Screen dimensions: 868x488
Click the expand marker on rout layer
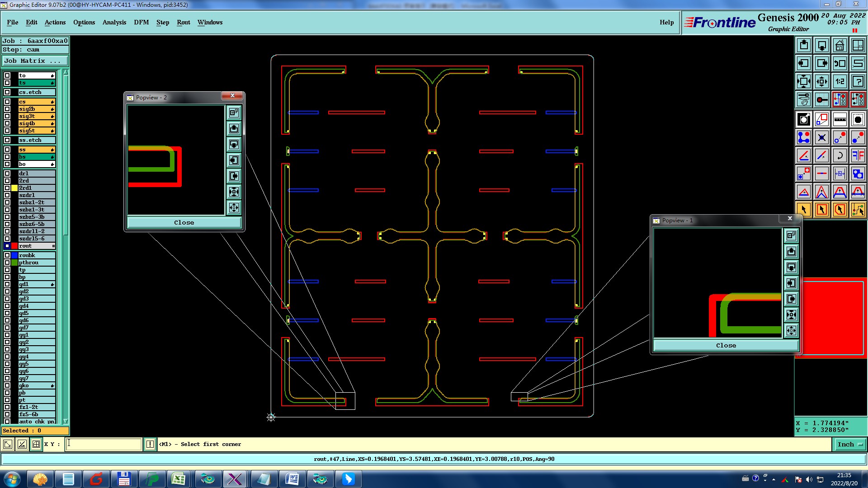coord(53,246)
